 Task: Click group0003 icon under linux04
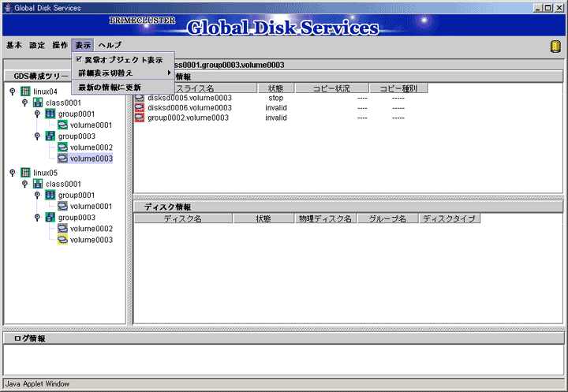pos(50,136)
